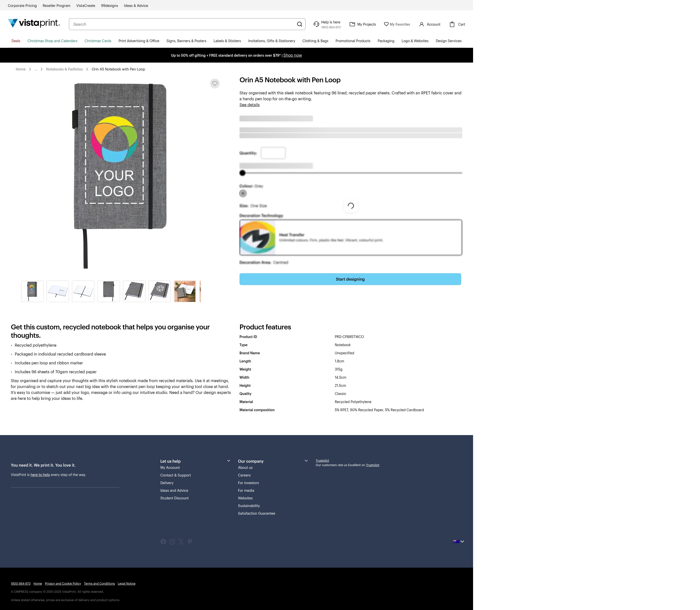Open Contact & Support footer link
This screenshot has height=610, width=700.
(175, 475)
